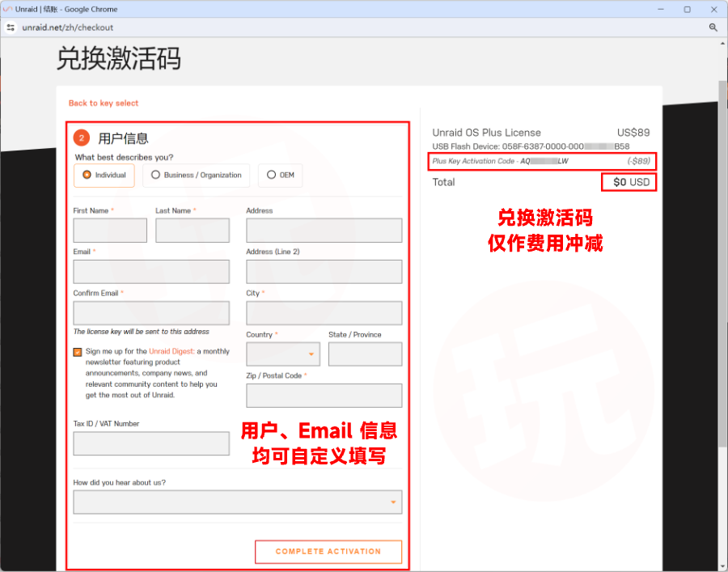This screenshot has height=572, width=728.
Task: Click the URL unraid.net/zh/checkout in address bar
Action: pyautogui.click(x=68, y=28)
